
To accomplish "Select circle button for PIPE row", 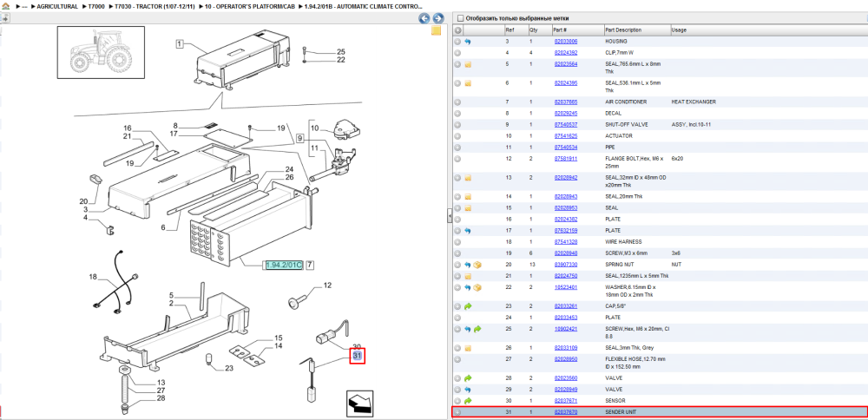I will (457, 148).
